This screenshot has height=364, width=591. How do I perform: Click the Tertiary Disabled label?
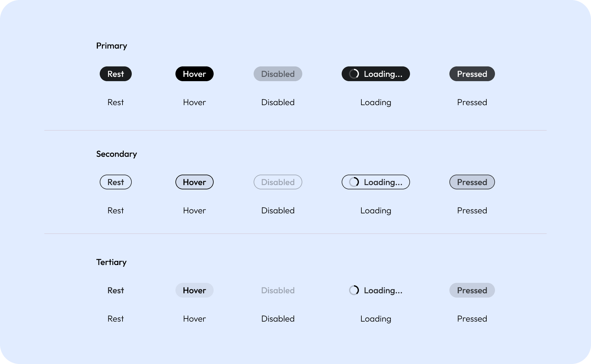pos(278,290)
